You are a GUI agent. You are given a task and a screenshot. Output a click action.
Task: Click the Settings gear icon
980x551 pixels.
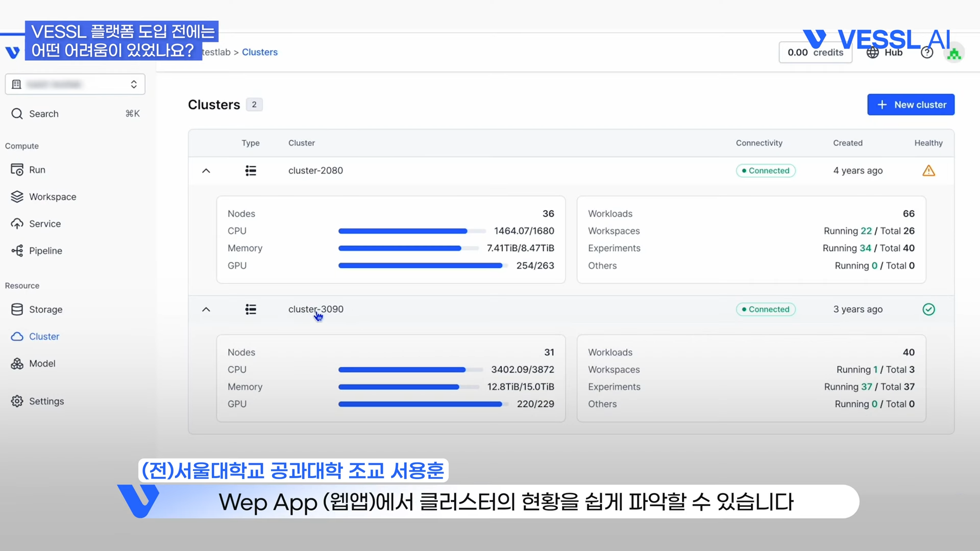click(x=17, y=401)
